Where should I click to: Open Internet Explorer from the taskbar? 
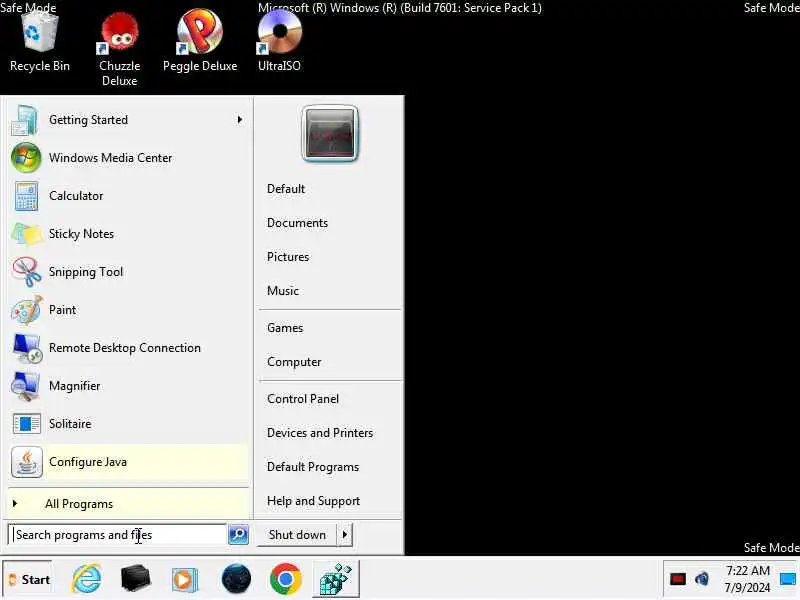pos(87,579)
